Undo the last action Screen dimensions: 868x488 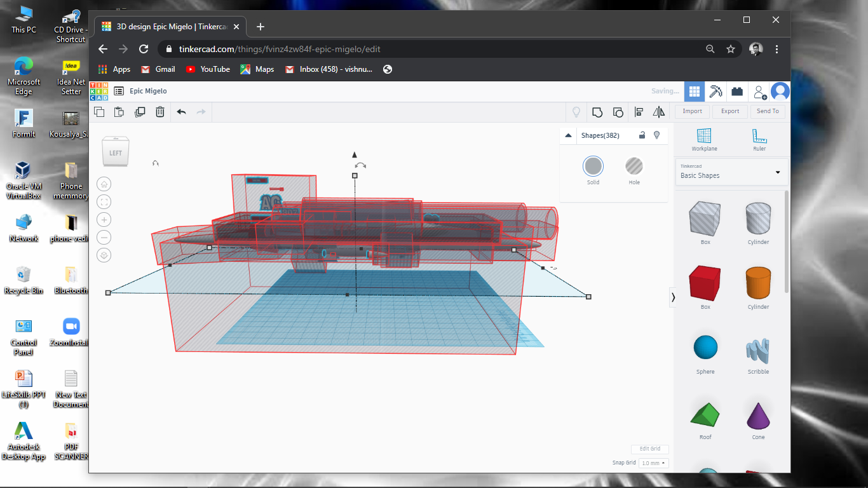(181, 112)
